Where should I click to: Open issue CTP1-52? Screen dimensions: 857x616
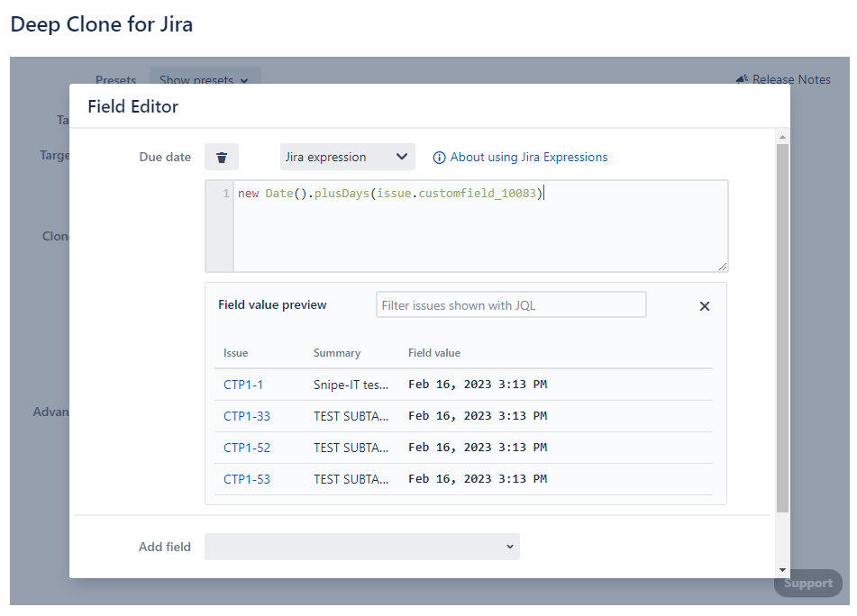pyautogui.click(x=247, y=448)
